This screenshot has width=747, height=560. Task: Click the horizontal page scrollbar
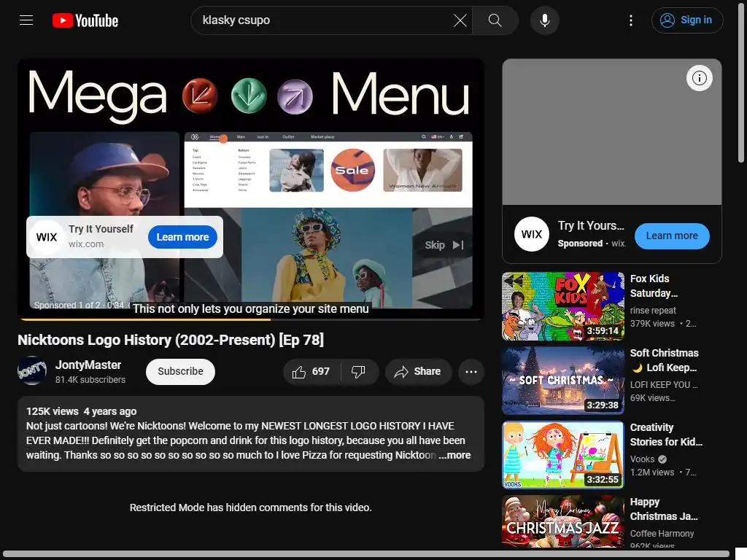[366, 554]
